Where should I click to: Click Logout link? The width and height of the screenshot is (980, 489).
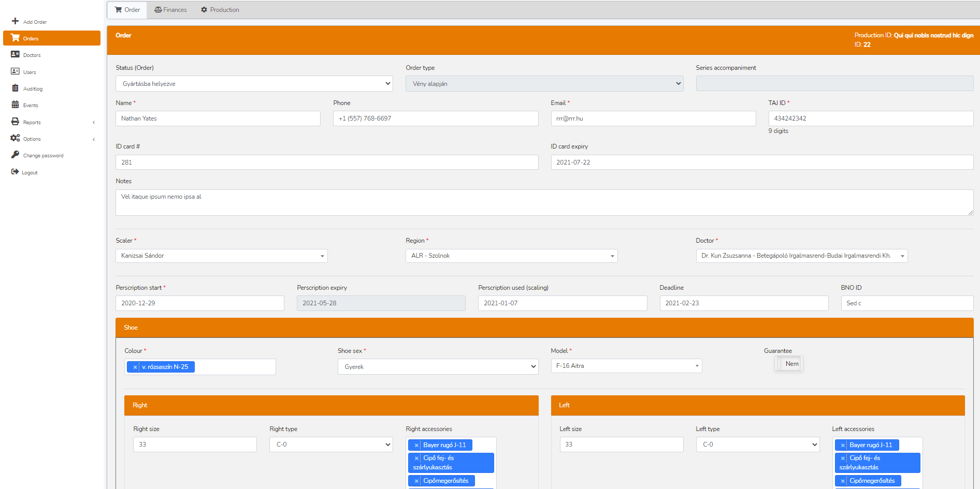pyautogui.click(x=30, y=172)
